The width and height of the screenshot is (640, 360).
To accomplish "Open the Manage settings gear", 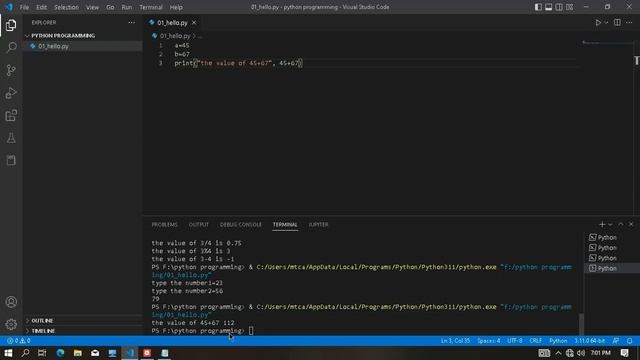I will pyautogui.click(x=11, y=324).
